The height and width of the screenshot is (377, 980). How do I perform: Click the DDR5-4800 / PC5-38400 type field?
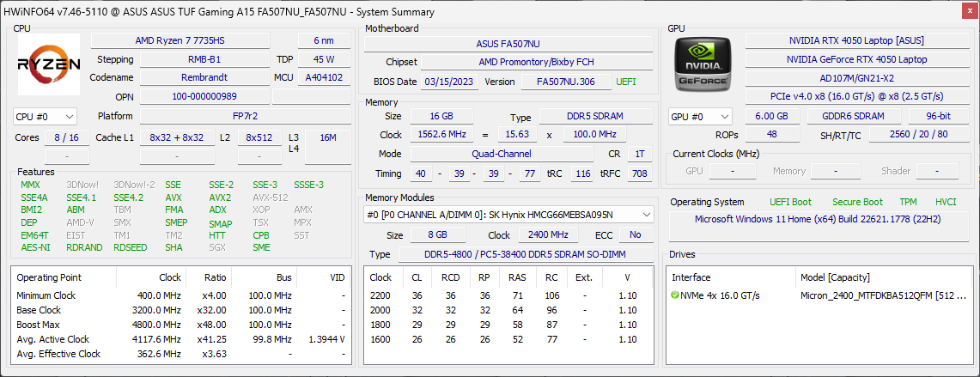pos(525,254)
